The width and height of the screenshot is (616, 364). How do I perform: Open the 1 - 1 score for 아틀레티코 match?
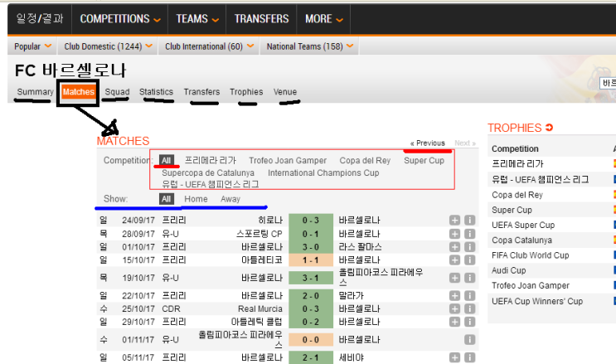(311, 260)
